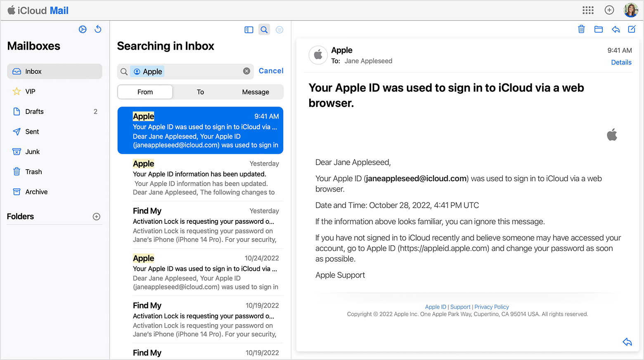This screenshot has height=360, width=644.
Task: Toggle the sidebar layout icon
Action: (249, 30)
